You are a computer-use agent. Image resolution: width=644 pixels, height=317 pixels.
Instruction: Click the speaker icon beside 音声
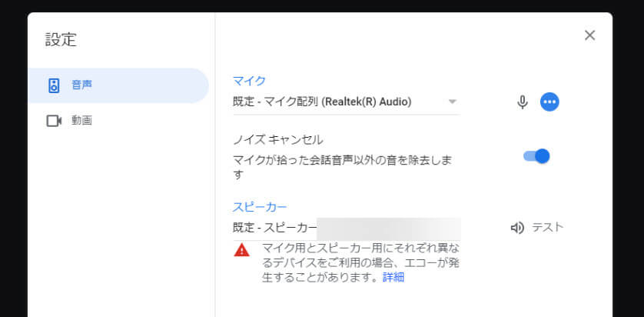pos(54,85)
